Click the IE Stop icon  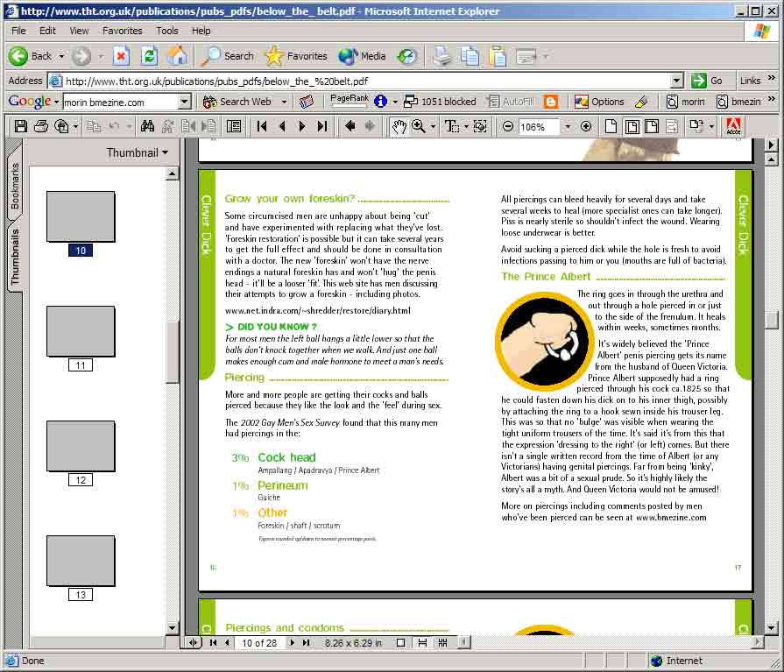[122, 56]
